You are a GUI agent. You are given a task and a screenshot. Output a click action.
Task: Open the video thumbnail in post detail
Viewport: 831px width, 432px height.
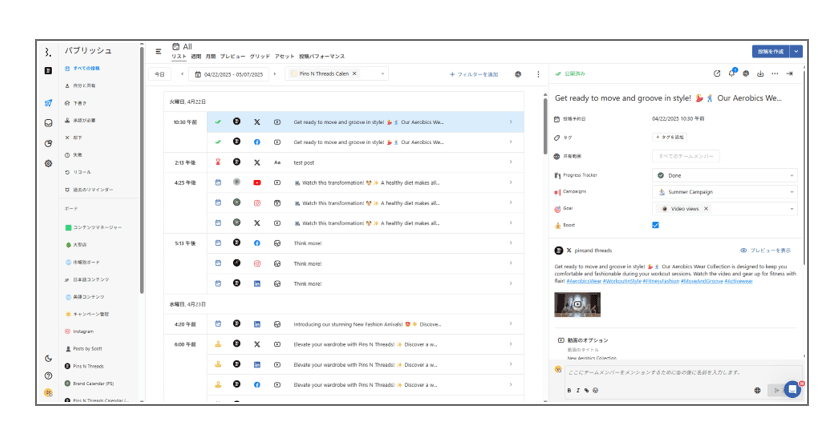pos(577,304)
